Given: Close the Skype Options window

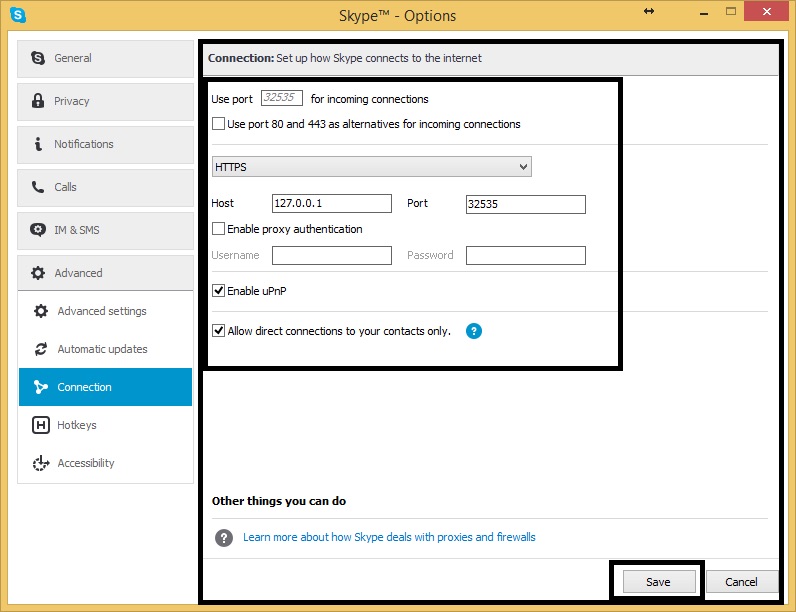Looking at the screenshot, I should pos(767,11).
